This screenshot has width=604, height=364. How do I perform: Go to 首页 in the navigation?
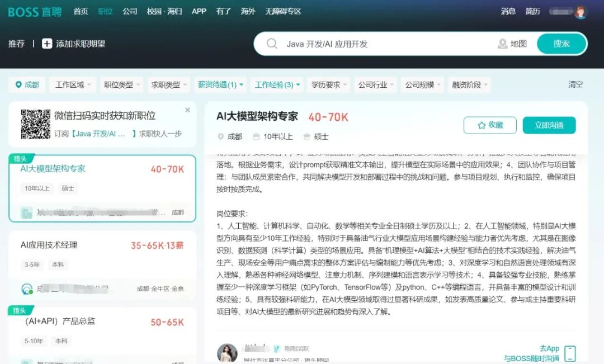click(81, 12)
